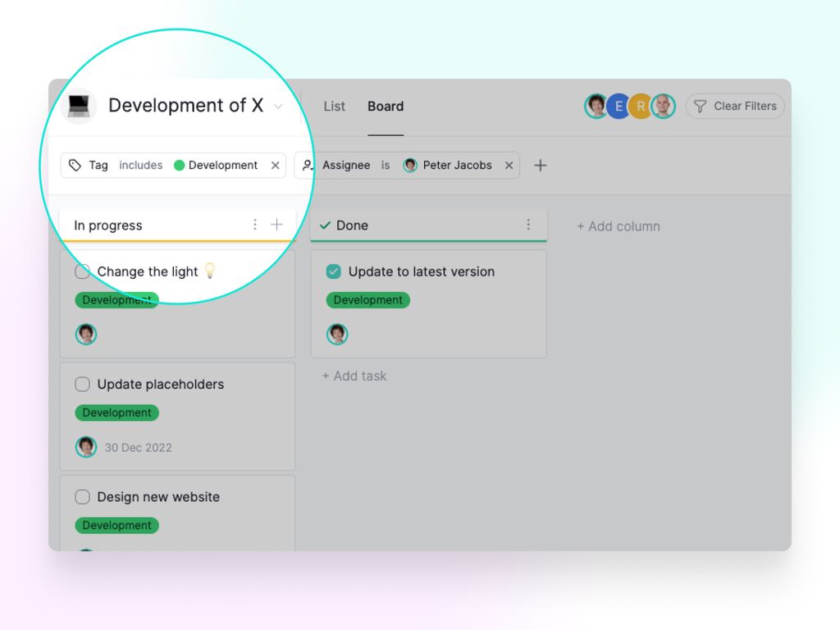Click the assignee person icon in filter
The width and height of the screenshot is (840, 630).
tap(308, 165)
